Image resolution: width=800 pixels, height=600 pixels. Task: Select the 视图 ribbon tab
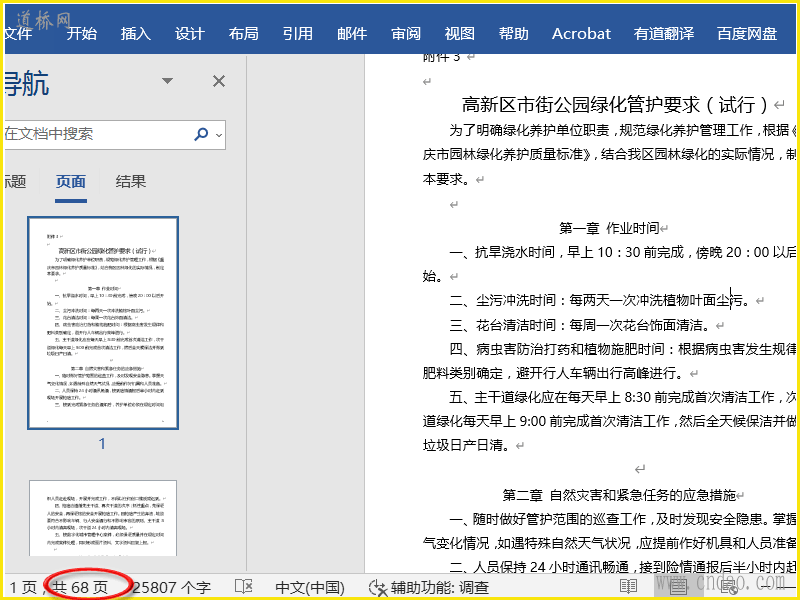460,34
